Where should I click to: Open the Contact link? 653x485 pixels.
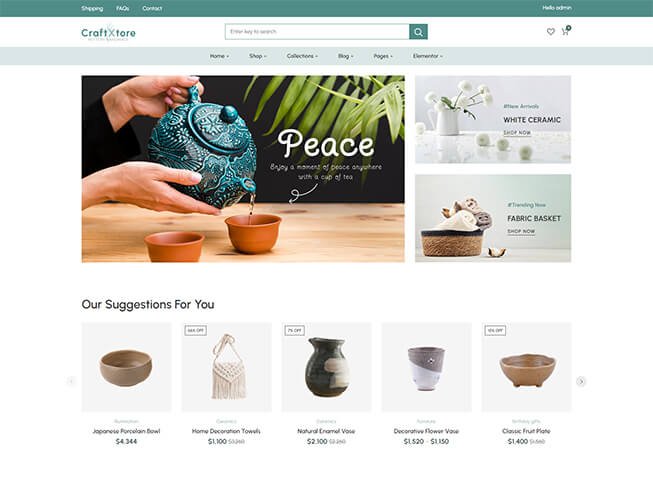point(152,8)
